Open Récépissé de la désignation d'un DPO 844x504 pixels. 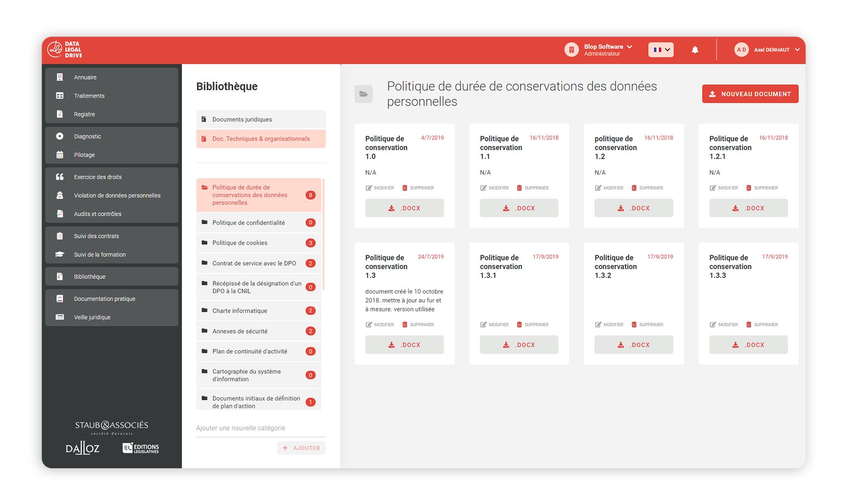pyautogui.click(x=258, y=287)
